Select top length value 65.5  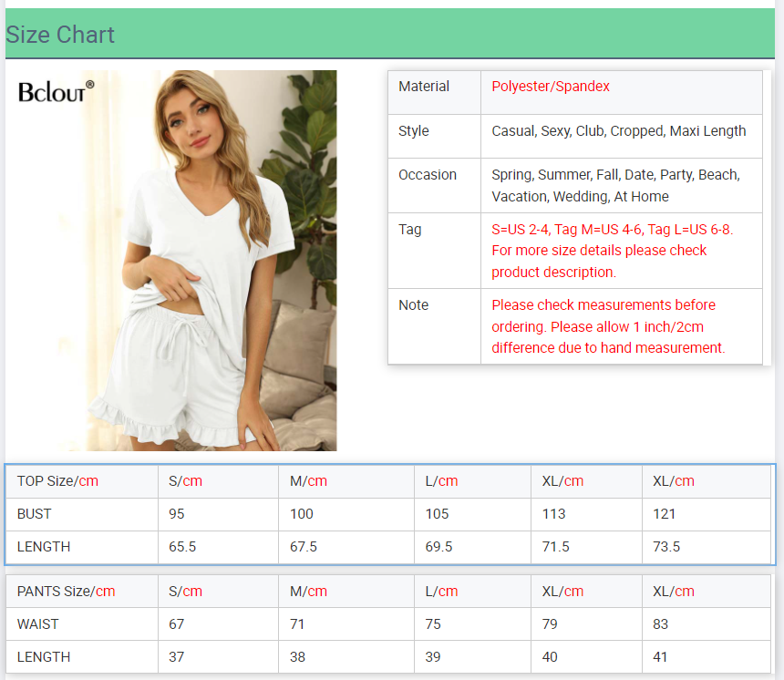[x=182, y=547]
